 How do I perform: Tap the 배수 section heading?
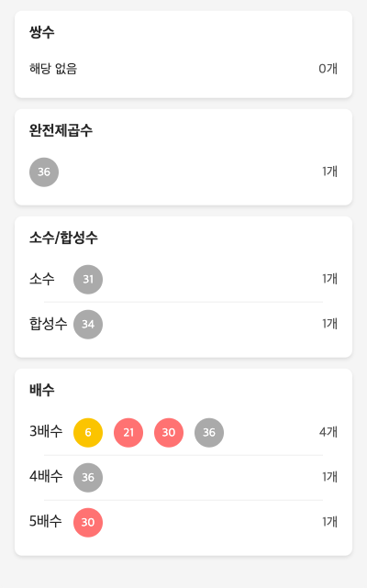tap(42, 390)
